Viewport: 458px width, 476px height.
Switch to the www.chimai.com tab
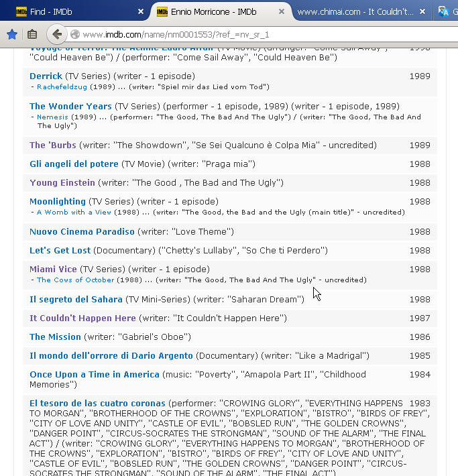tap(361, 11)
